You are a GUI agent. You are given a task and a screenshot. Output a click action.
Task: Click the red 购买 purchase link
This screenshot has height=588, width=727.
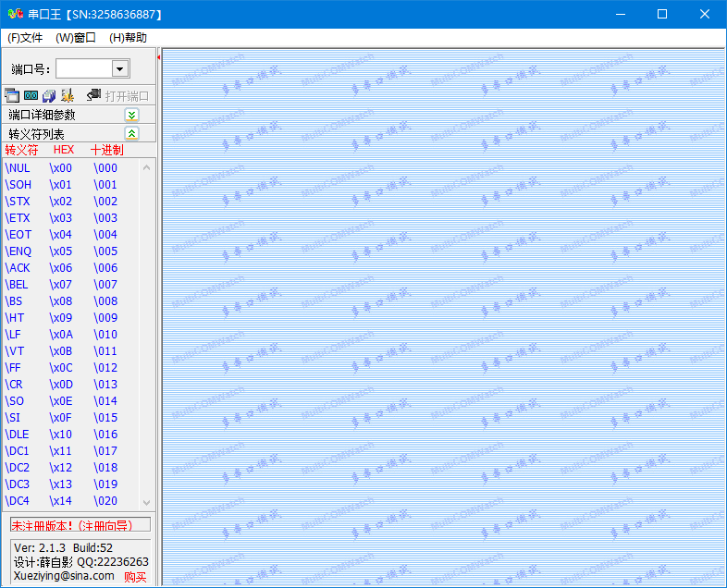click(135, 577)
